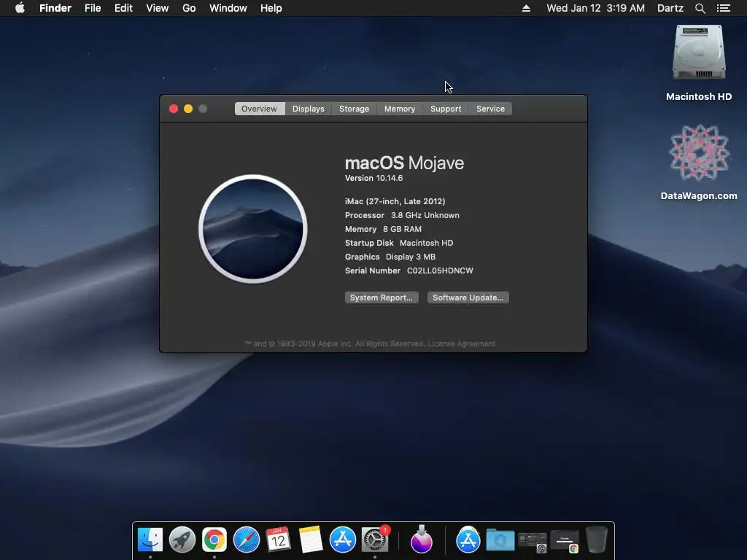The width and height of the screenshot is (747, 560).
Task: Open Google Chrome from the dock
Action: point(214,540)
